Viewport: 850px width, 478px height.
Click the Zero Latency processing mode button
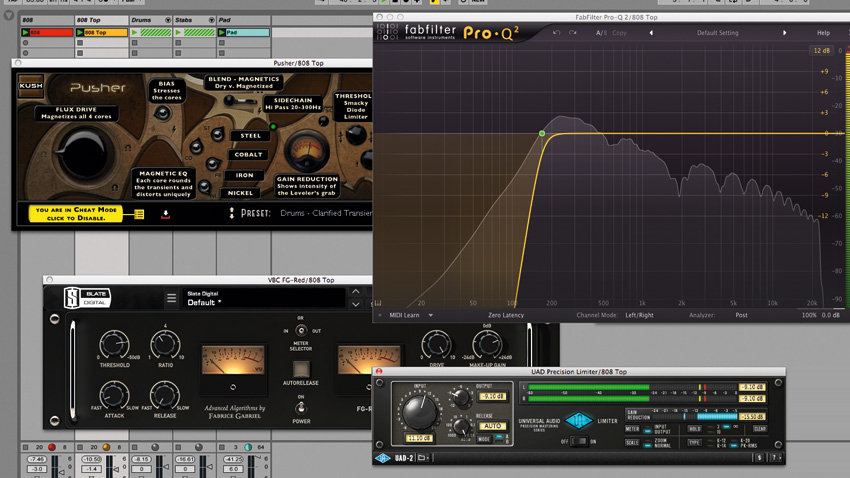pyautogui.click(x=506, y=315)
